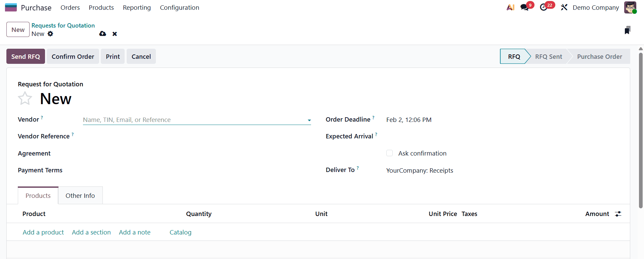Image resolution: width=644 pixels, height=259 pixels.
Task: Open the AI assistant icon
Action: tap(510, 7)
